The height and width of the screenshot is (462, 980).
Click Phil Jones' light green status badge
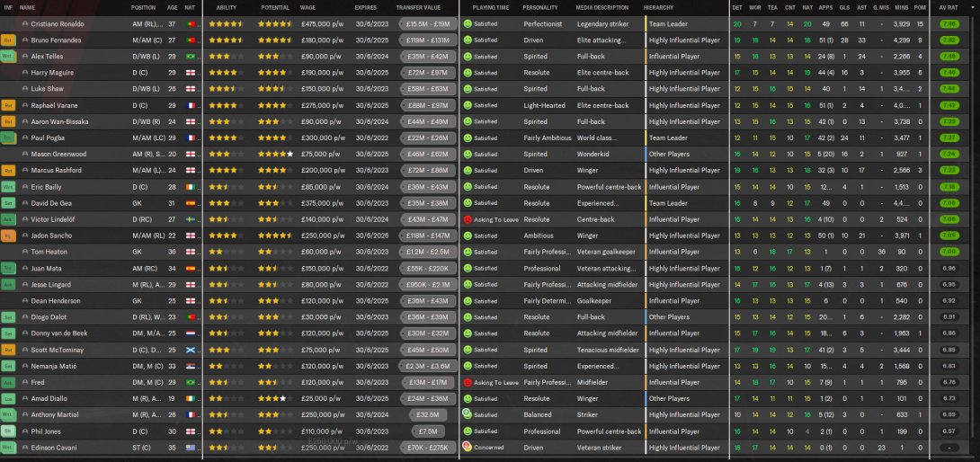click(8, 431)
